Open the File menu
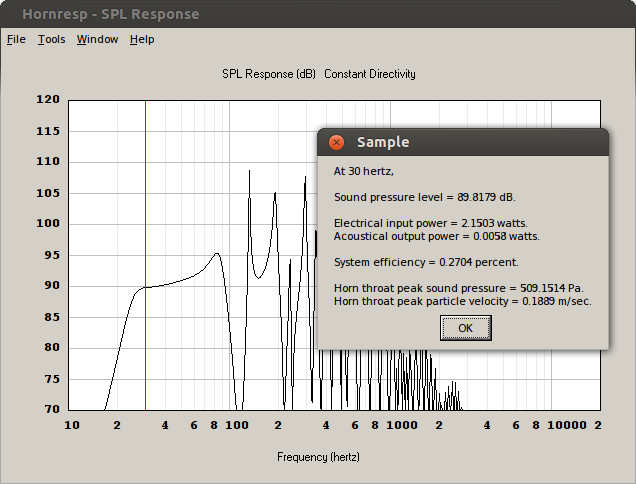The image size is (636, 484). point(16,39)
